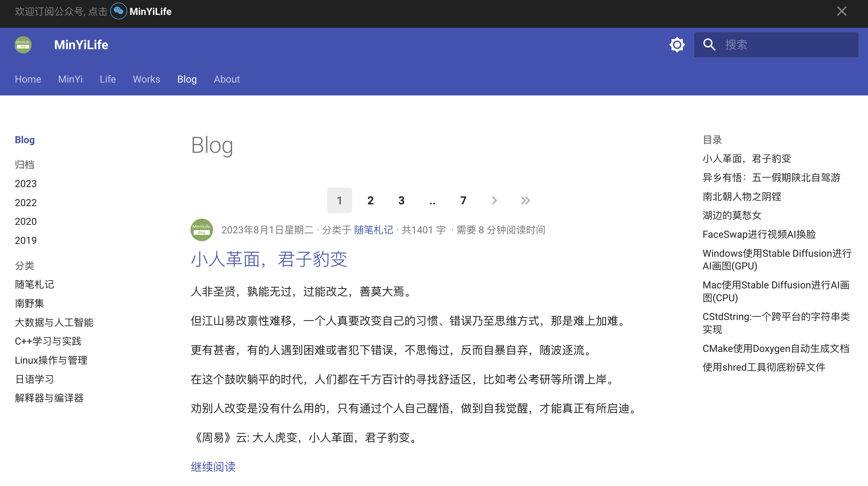
Task: Click the next-page chevron arrow
Action: coord(494,200)
